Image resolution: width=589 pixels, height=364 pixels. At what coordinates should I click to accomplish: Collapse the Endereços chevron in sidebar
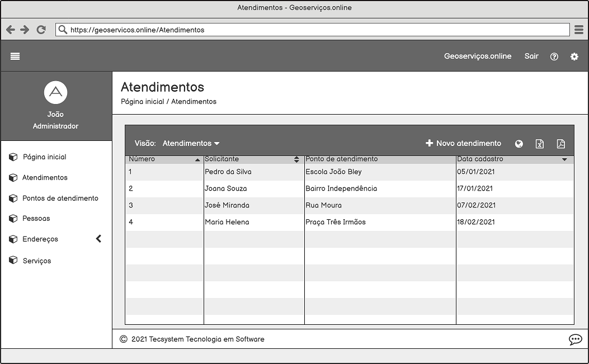click(x=98, y=239)
